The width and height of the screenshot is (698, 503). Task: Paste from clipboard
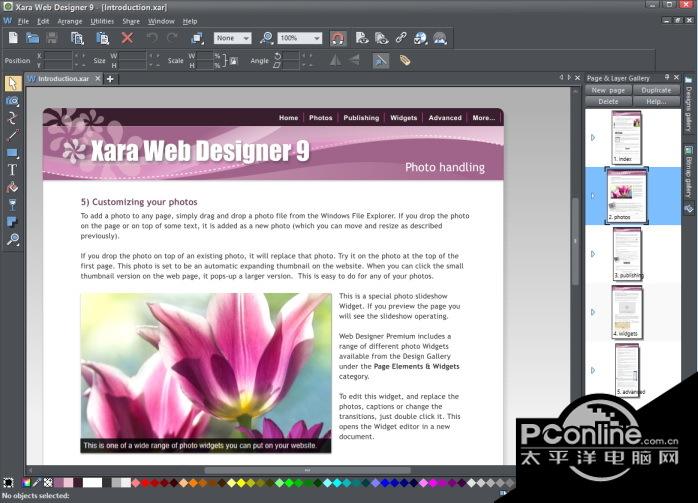102,38
